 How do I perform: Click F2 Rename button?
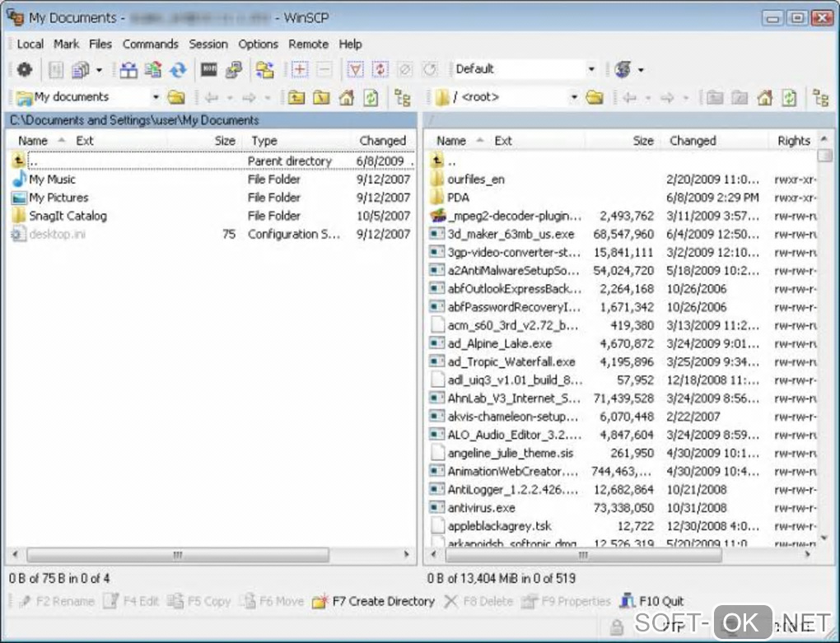57,601
